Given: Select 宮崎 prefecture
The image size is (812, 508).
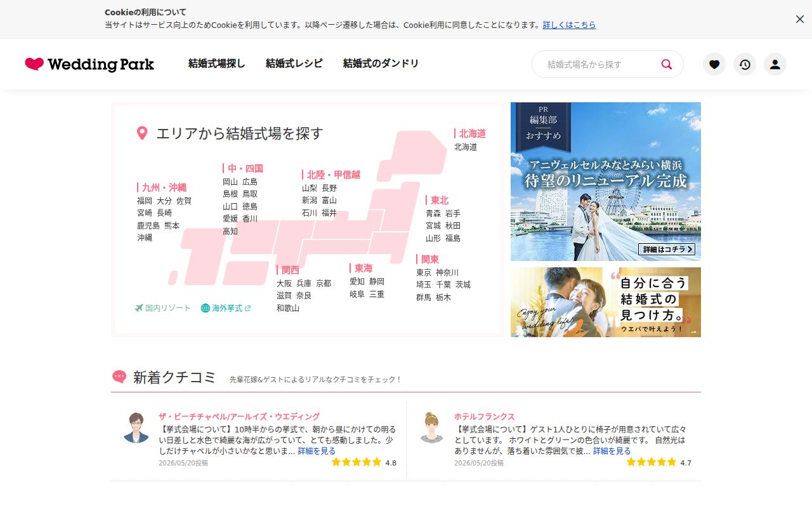Looking at the screenshot, I should pyautogui.click(x=145, y=213).
